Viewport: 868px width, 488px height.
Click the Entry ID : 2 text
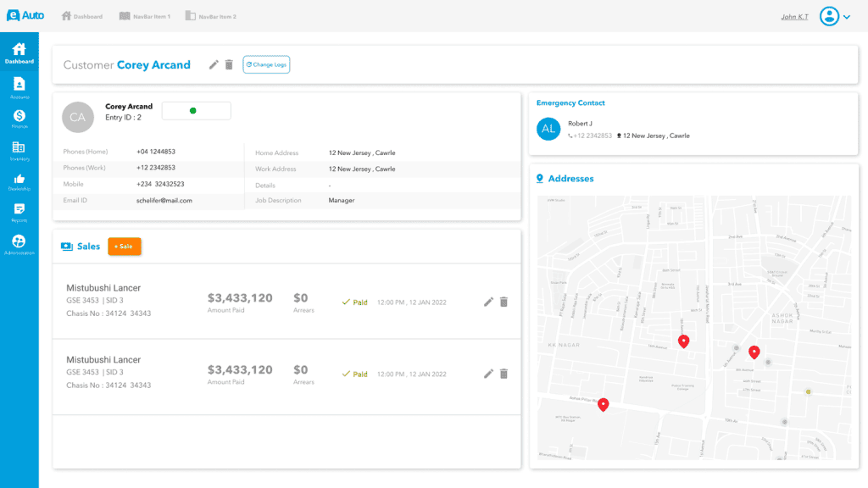(123, 117)
